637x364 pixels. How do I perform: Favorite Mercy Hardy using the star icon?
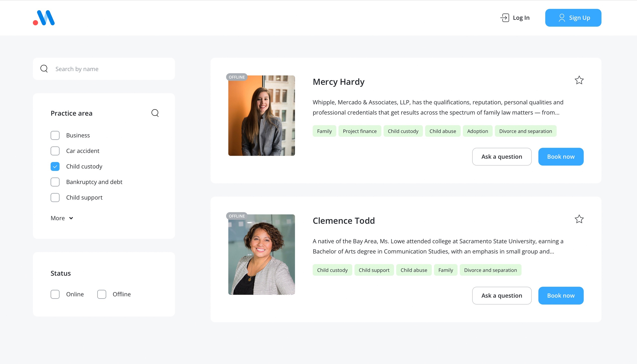(x=579, y=80)
